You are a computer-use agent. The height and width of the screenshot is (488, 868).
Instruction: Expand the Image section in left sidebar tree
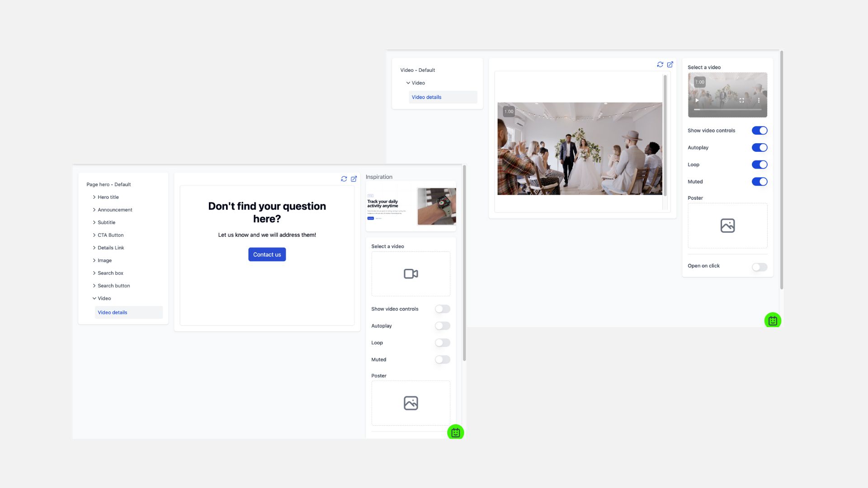94,260
